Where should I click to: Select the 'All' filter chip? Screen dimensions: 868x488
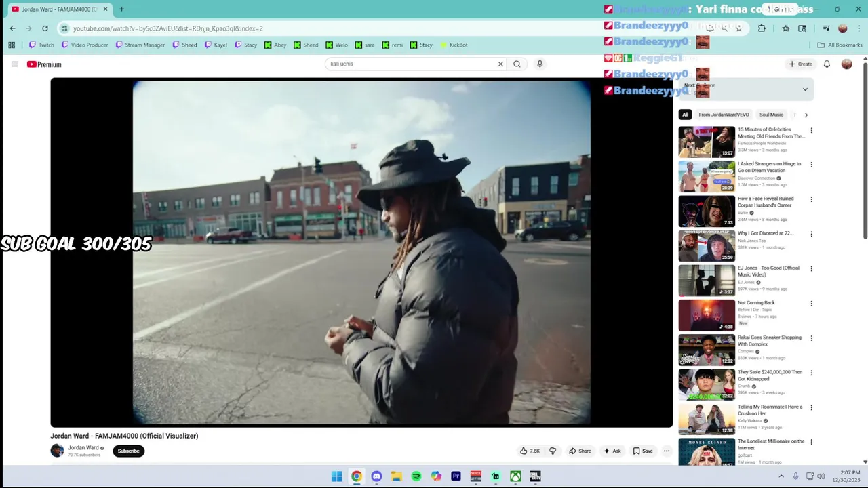[x=685, y=115]
